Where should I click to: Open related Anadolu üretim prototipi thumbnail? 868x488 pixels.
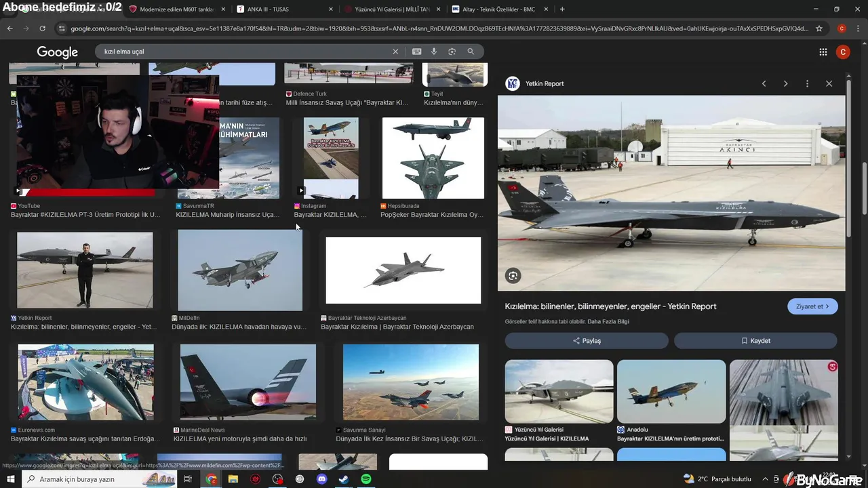(671, 390)
